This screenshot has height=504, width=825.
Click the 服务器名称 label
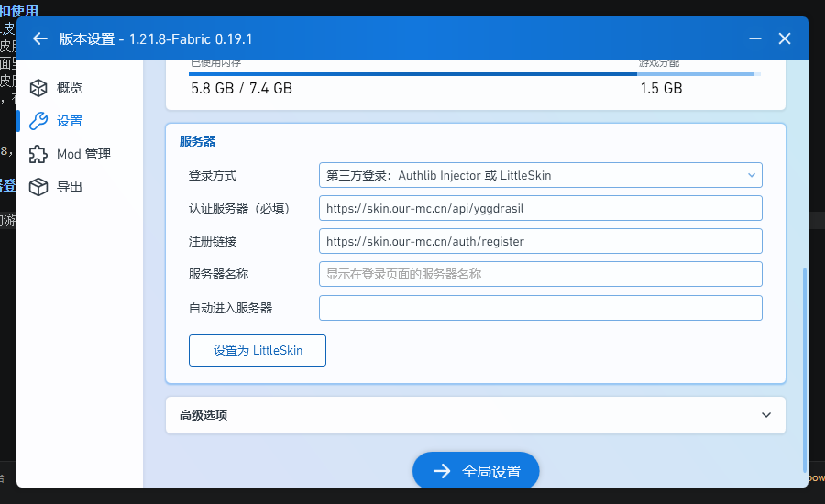click(218, 274)
